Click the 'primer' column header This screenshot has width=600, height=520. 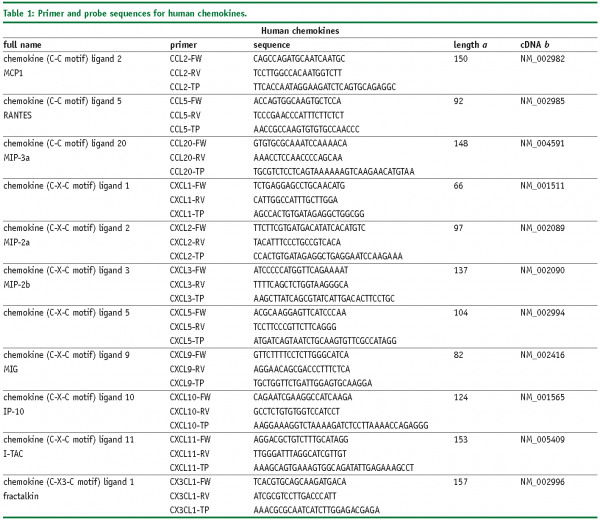coord(184,45)
